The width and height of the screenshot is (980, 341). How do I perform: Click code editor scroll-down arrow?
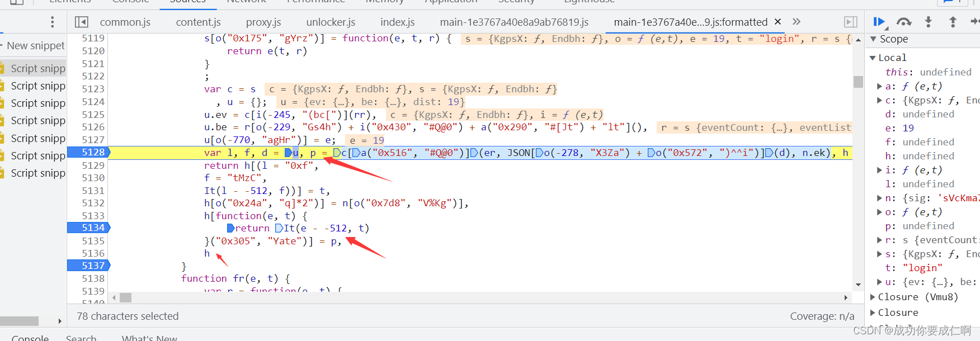click(x=858, y=285)
